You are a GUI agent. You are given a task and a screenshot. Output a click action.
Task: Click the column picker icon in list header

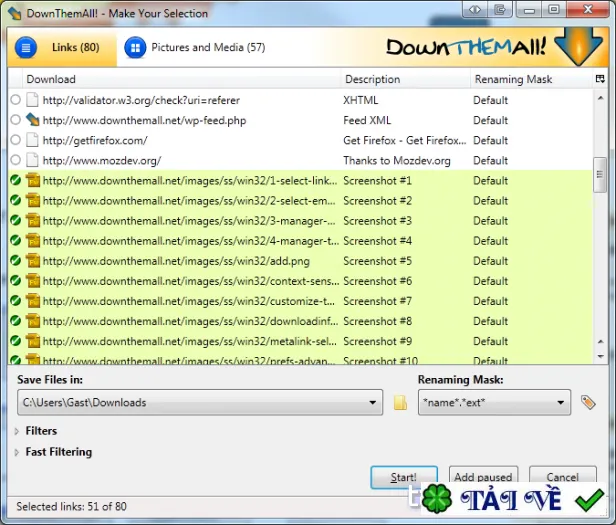tap(600, 79)
